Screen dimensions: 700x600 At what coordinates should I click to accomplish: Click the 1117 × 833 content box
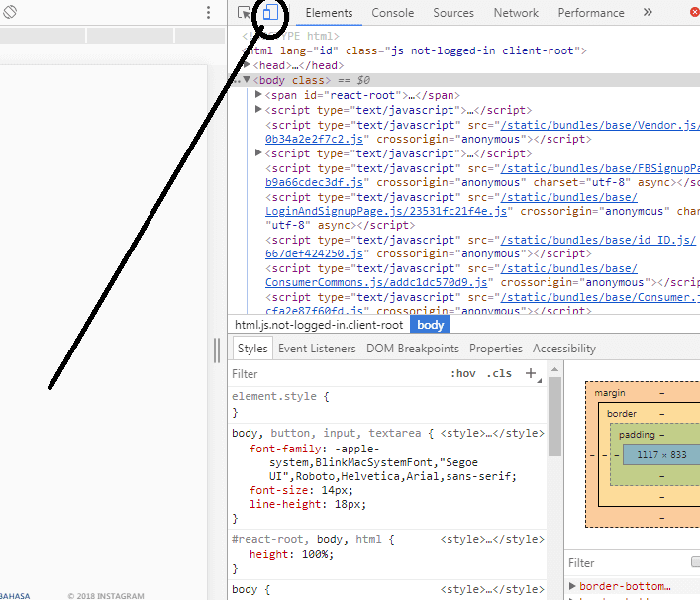pos(661,454)
